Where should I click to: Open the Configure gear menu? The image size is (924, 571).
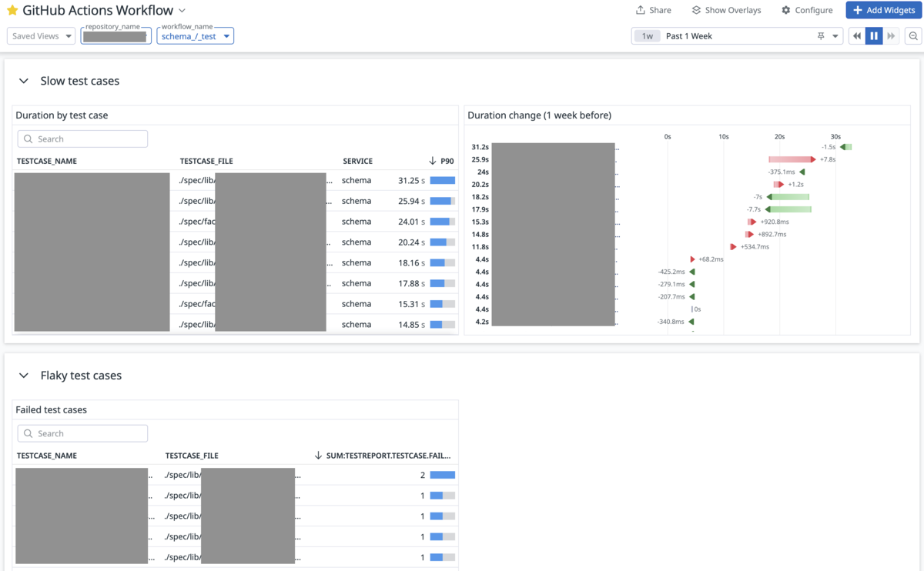[x=807, y=10]
